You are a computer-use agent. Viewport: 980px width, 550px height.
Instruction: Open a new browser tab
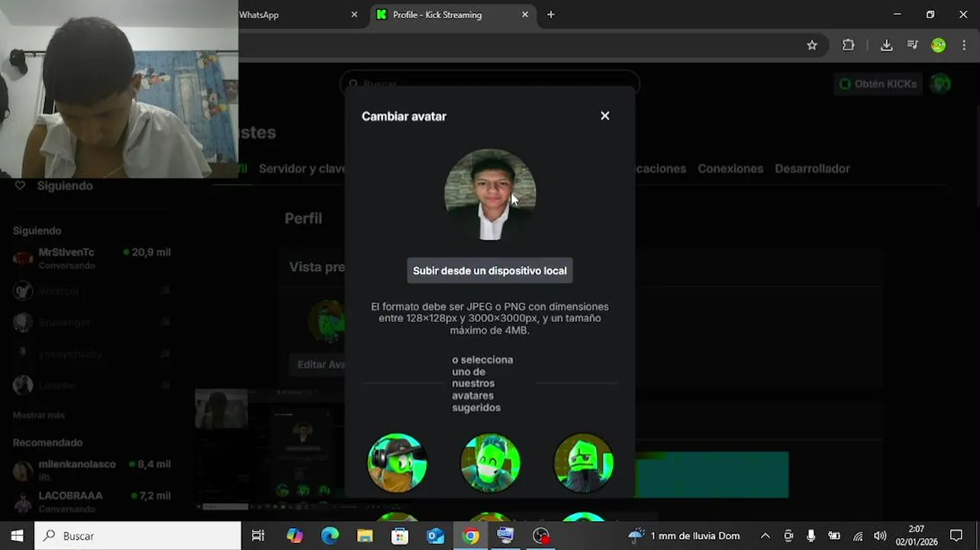[x=551, y=15]
